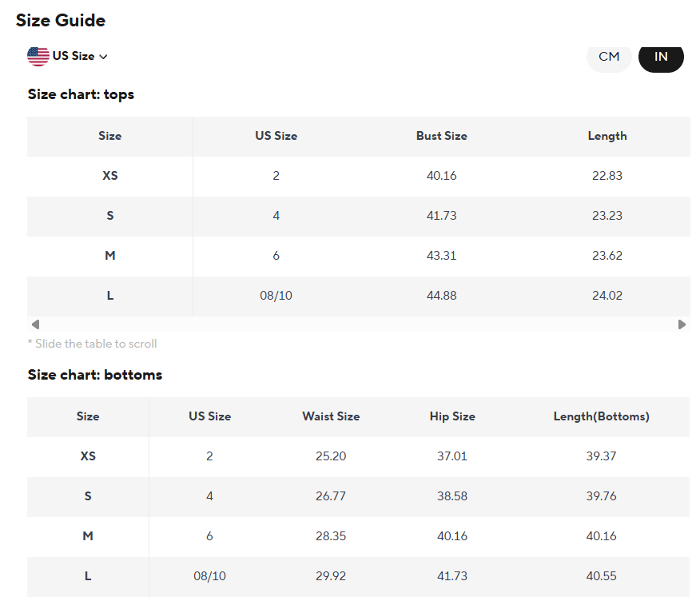This screenshot has width=700, height=597.
Task: Click the 23.23 length cell
Action: click(x=607, y=216)
